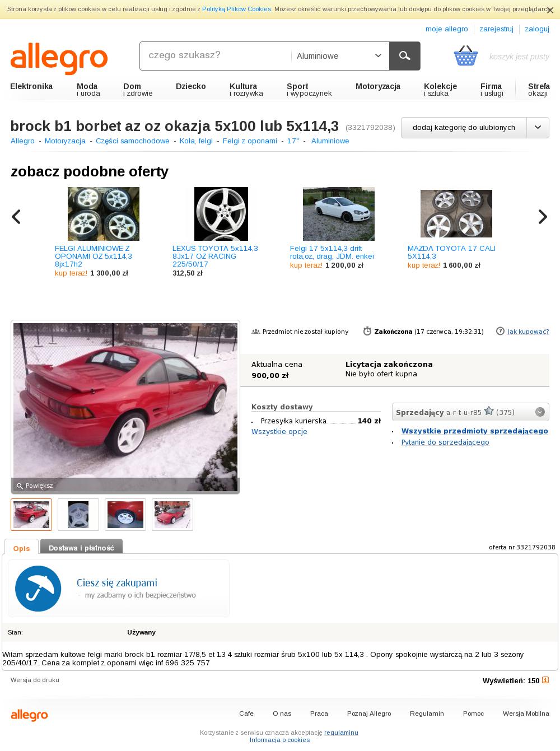Open the shopping basket icon
This screenshot has height=751, width=560.
(x=465, y=56)
